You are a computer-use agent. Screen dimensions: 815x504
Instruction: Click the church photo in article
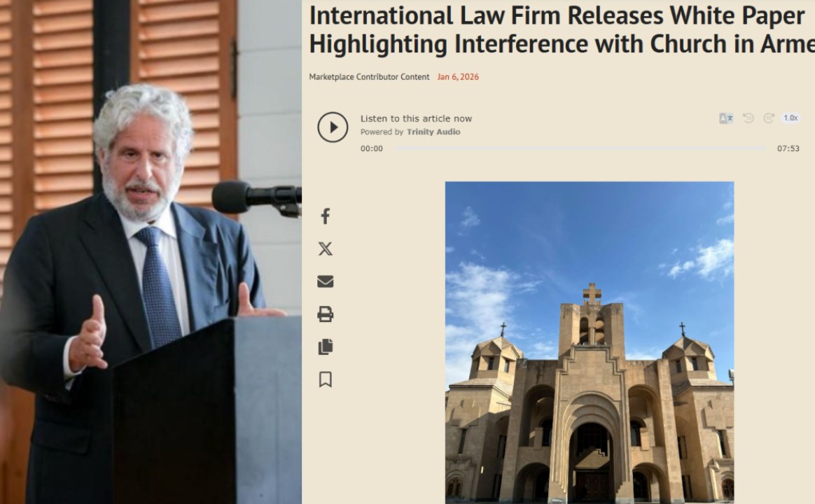(590, 342)
